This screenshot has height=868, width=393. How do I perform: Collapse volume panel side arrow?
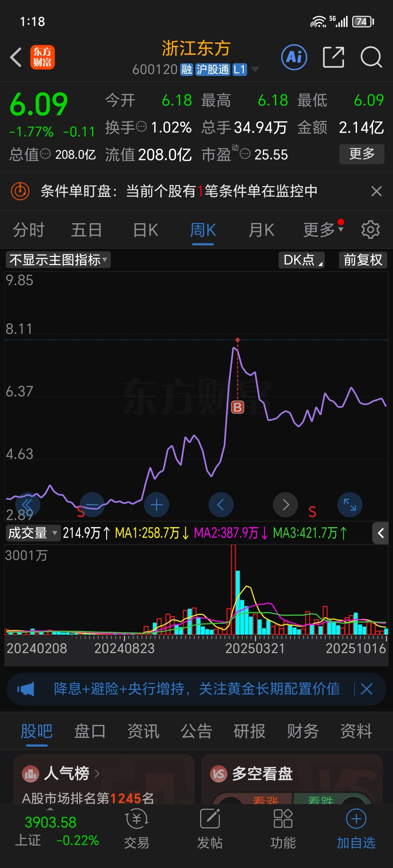point(381,533)
